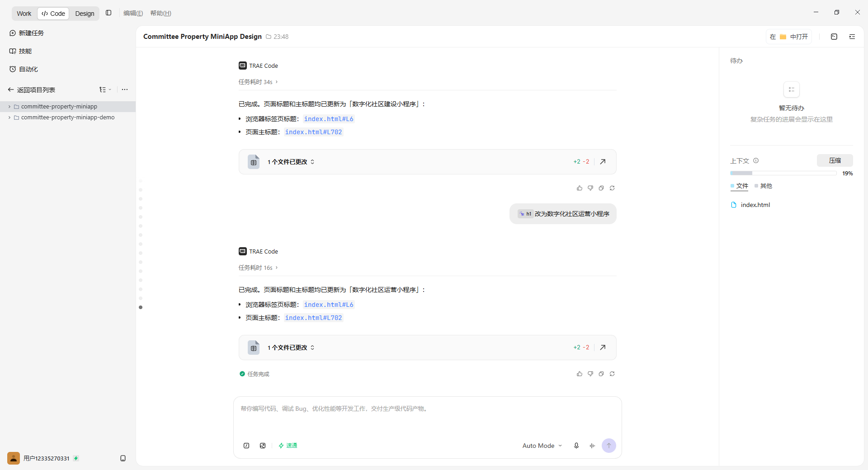Click the empty todo list icon
The image size is (868, 470).
pyautogui.click(x=792, y=89)
